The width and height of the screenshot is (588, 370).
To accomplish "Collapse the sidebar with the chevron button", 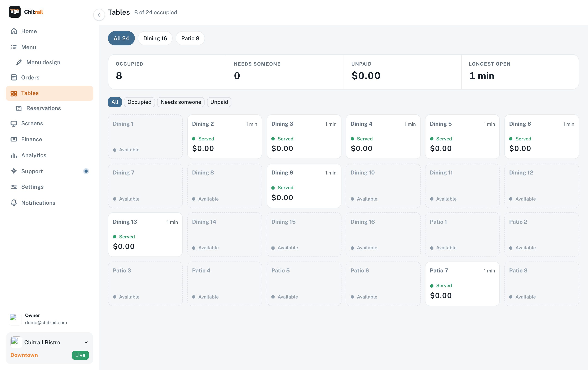I will click(99, 15).
